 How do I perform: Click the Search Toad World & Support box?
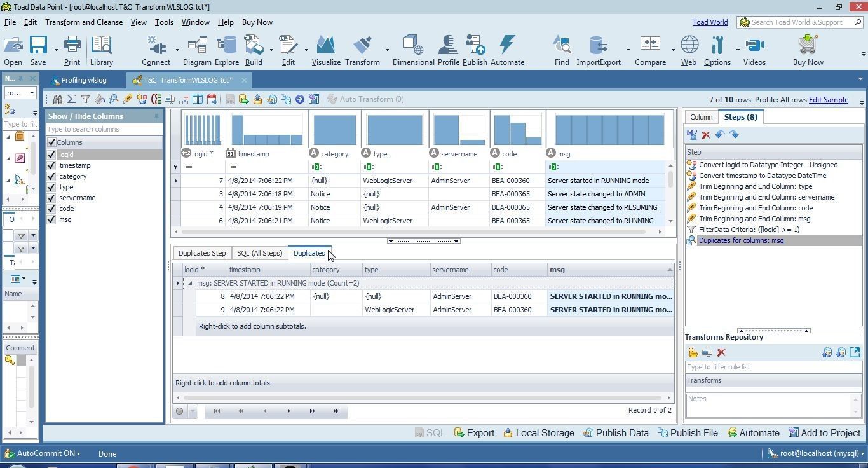coord(800,22)
